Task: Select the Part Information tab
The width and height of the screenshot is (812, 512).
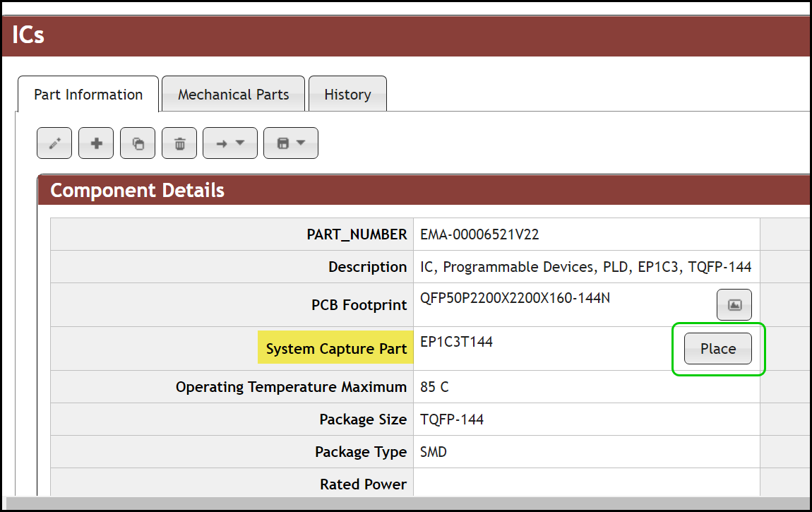Action: pos(88,95)
